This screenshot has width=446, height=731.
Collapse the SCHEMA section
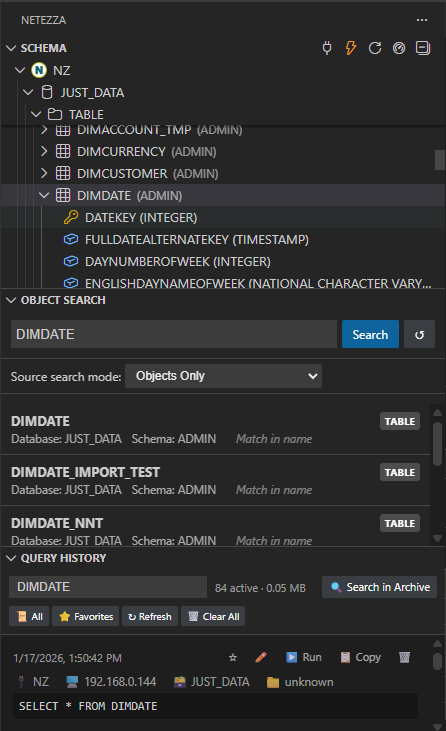pyautogui.click(x=11, y=48)
